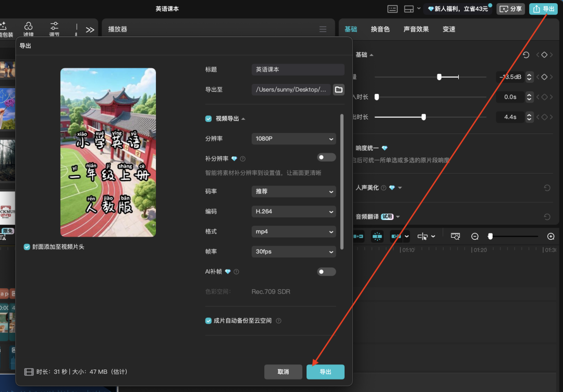
Task: Open the 滤镜 (Filters) panel
Action: [x=29, y=28]
